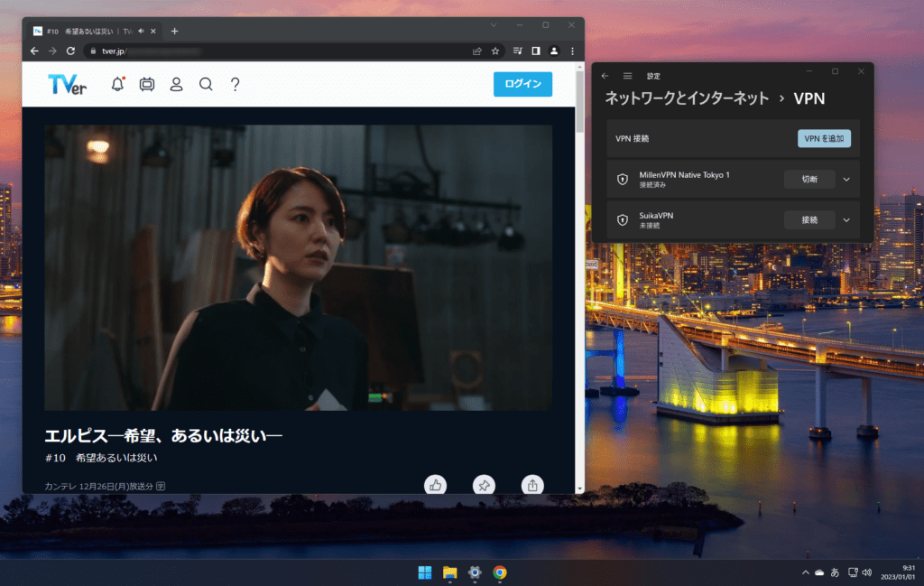Image resolution: width=924 pixels, height=586 pixels.
Task: Click the title エルピス—希望、あるいは災い—
Action: [164, 436]
